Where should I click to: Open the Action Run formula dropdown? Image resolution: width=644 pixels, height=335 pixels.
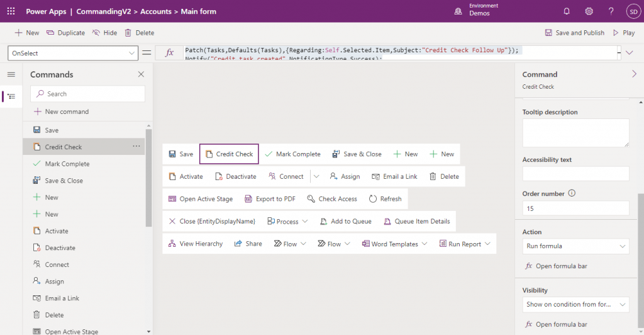575,246
